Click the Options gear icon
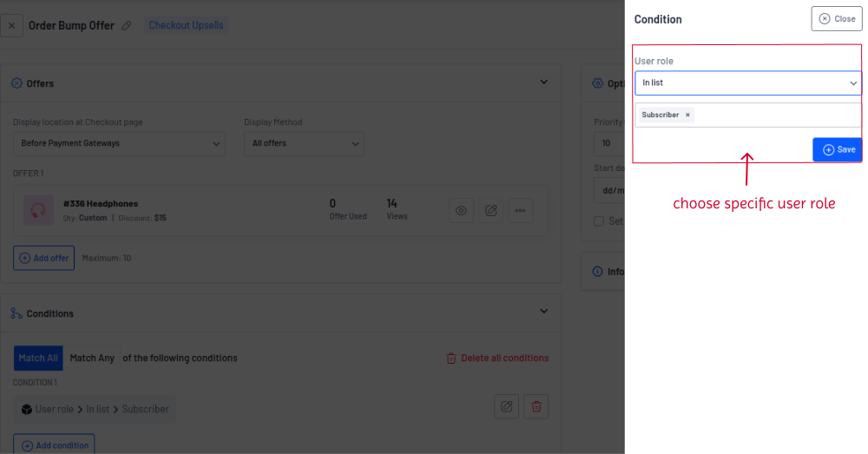Viewport: 868px width, 454px height. point(598,83)
